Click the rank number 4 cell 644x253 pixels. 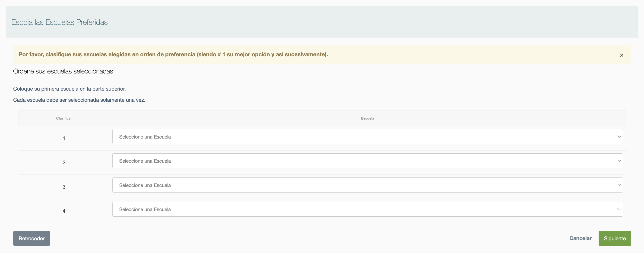pyautogui.click(x=64, y=211)
